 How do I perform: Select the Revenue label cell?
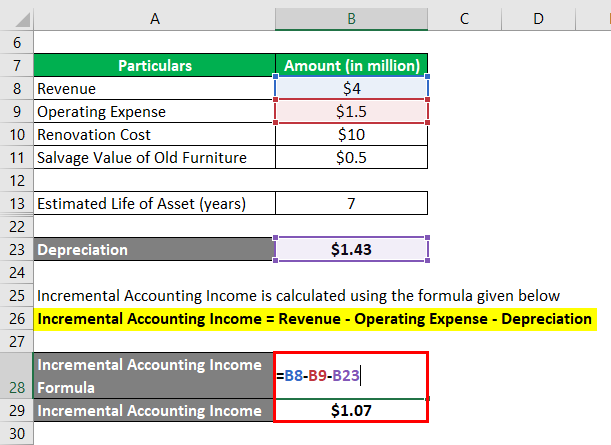click(155, 88)
